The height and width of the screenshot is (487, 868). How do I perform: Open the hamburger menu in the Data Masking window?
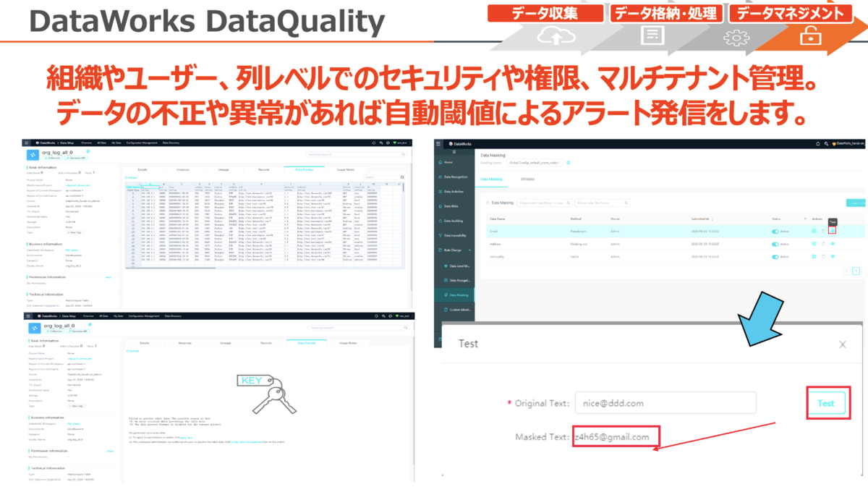tap(438, 144)
